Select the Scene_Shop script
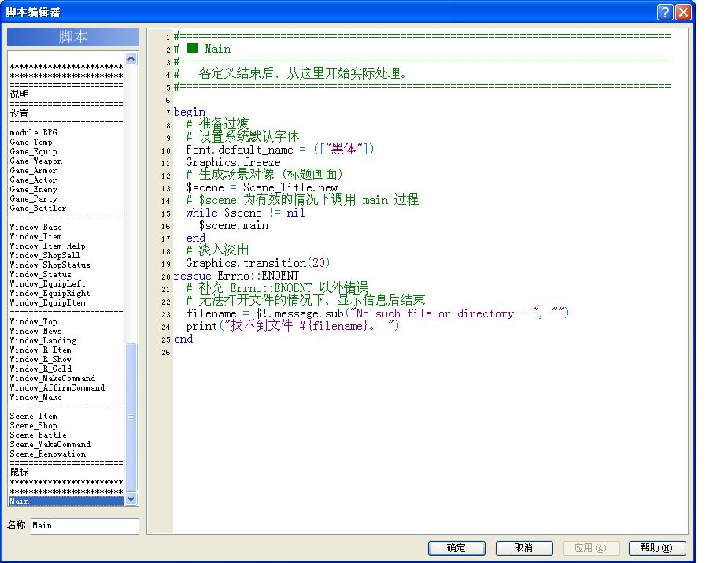 pyautogui.click(x=66, y=425)
